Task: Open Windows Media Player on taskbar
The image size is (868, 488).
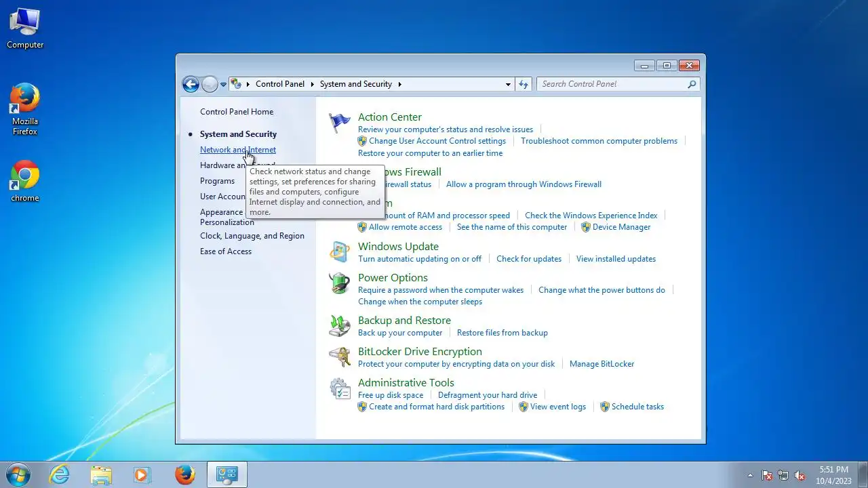Action: [142, 474]
